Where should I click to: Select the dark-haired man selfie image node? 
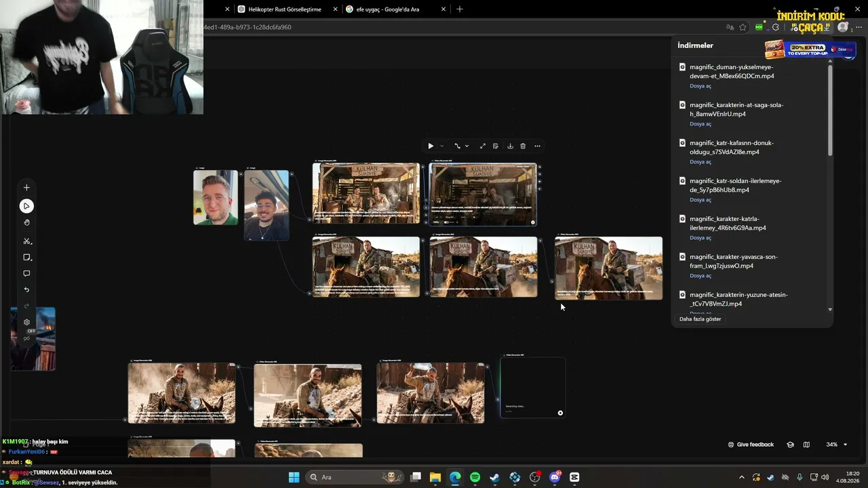coord(267,205)
